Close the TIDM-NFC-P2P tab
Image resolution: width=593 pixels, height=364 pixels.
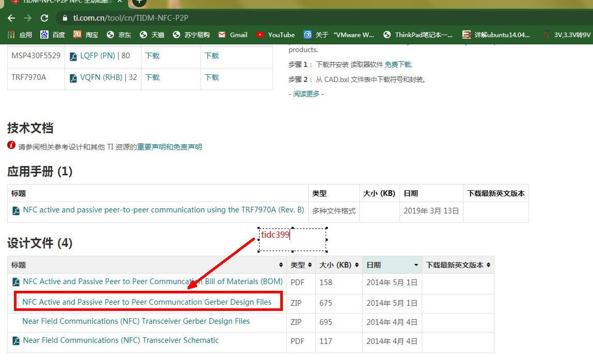(120, 2)
